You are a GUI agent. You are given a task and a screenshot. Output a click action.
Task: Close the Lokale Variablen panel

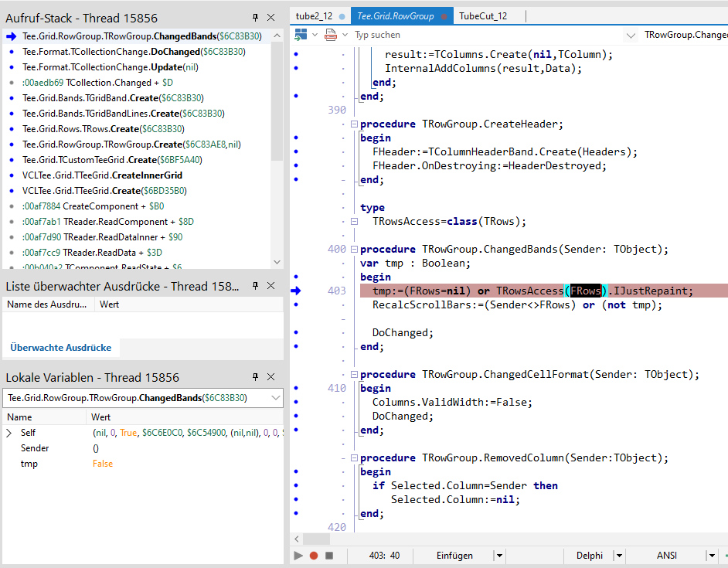271,376
